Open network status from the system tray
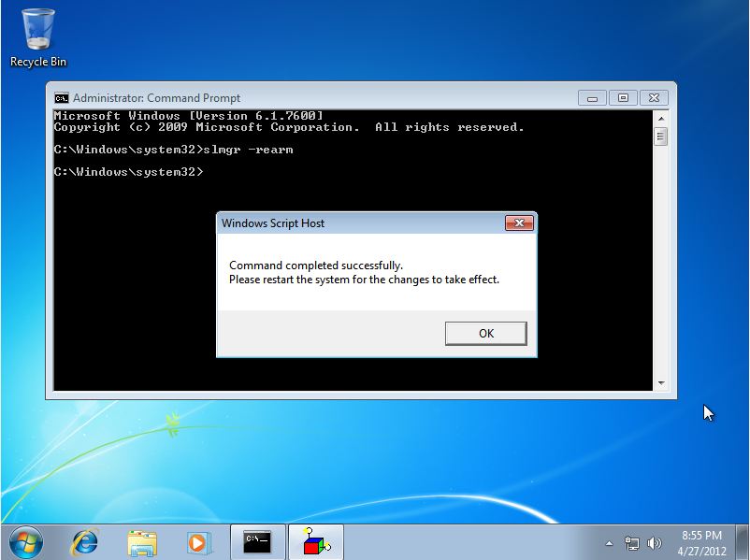Screen dimensions: 750x560 point(632,542)
